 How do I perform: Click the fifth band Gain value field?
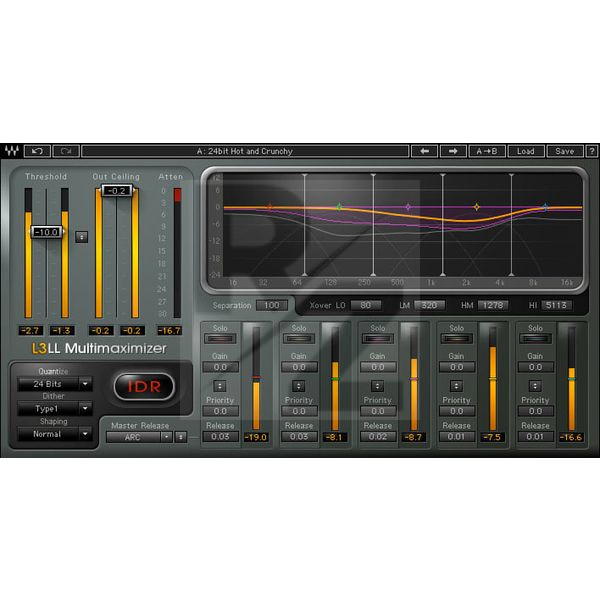(536, 367)
